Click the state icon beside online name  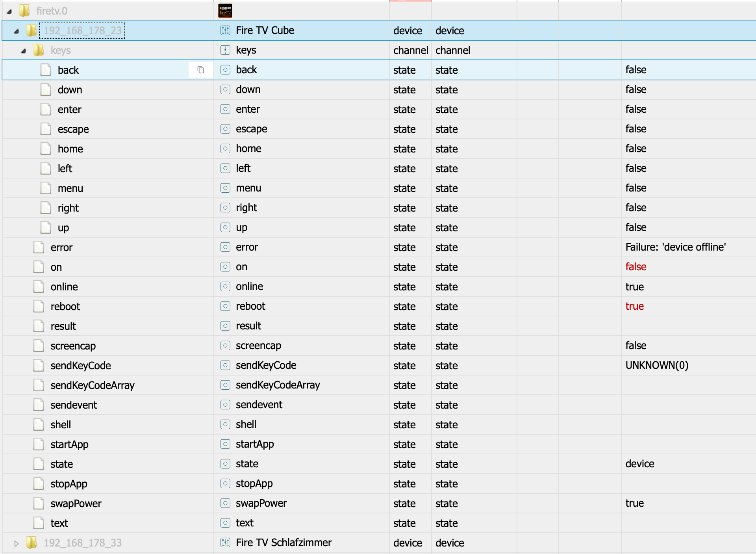225,286
